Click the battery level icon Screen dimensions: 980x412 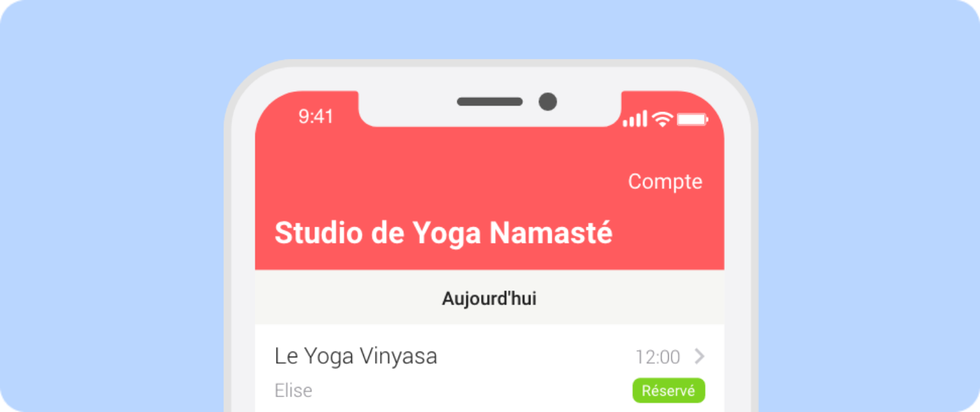693,119
